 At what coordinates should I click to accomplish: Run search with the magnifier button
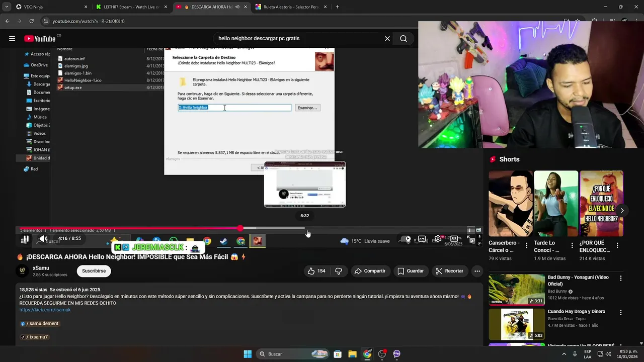click(x=404, y=39)
